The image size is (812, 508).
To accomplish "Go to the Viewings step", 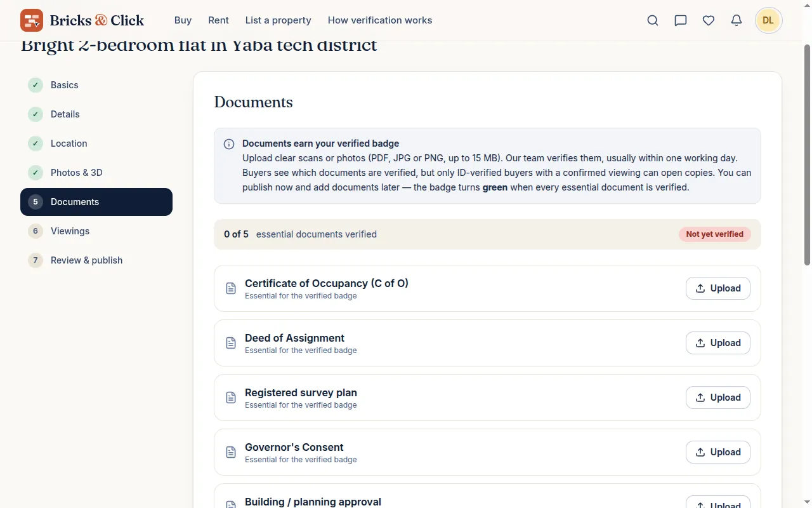I will [x=96, y=231].
